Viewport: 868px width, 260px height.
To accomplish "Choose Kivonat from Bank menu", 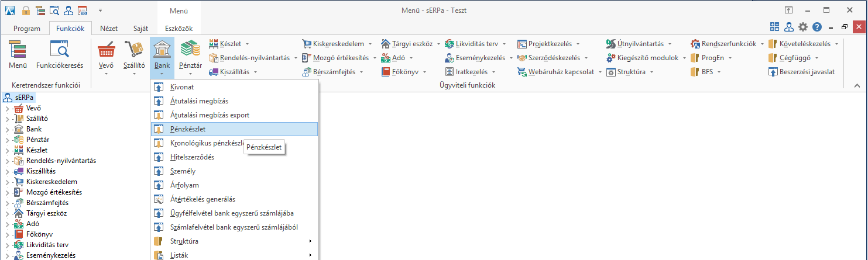I will (x=234, y=87).
